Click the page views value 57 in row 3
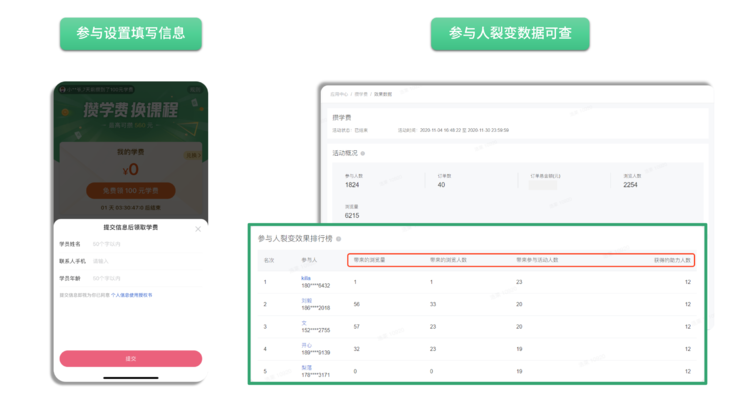The image size is (730, 411). (x=357, y=326)
